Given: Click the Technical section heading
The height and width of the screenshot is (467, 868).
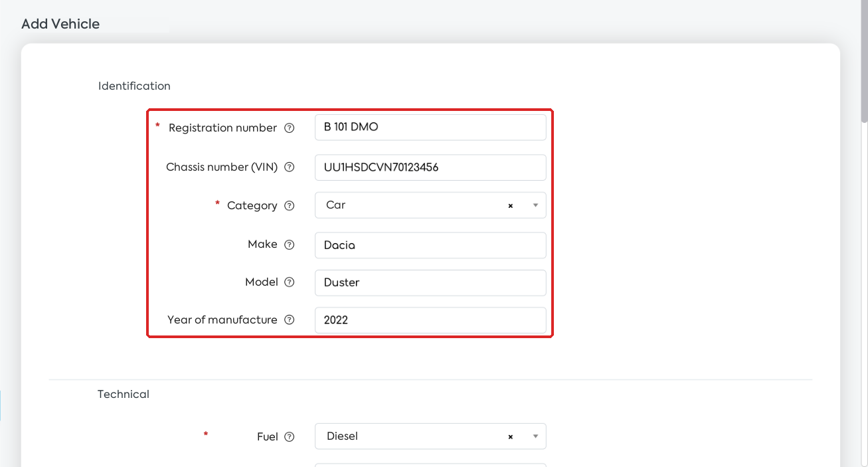Looking at the screenshot, I should [x=124, y=394].
